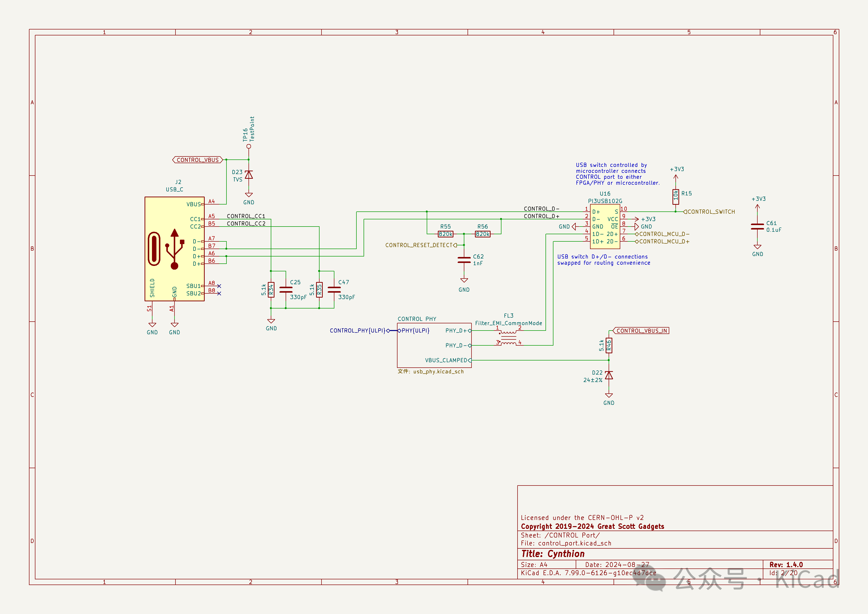
Task: Select the CONTROL_PHY{ULPI} bus label
Action: [357, 331]
